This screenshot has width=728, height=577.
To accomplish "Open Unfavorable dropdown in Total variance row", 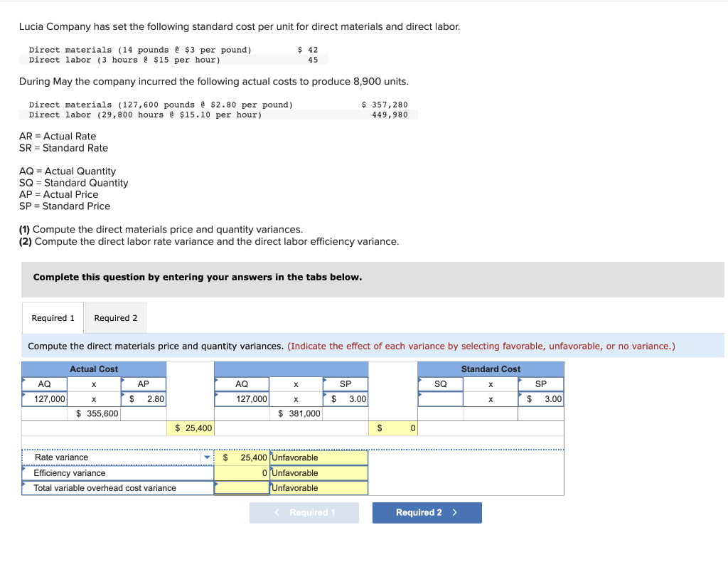I will pos(319,488).
